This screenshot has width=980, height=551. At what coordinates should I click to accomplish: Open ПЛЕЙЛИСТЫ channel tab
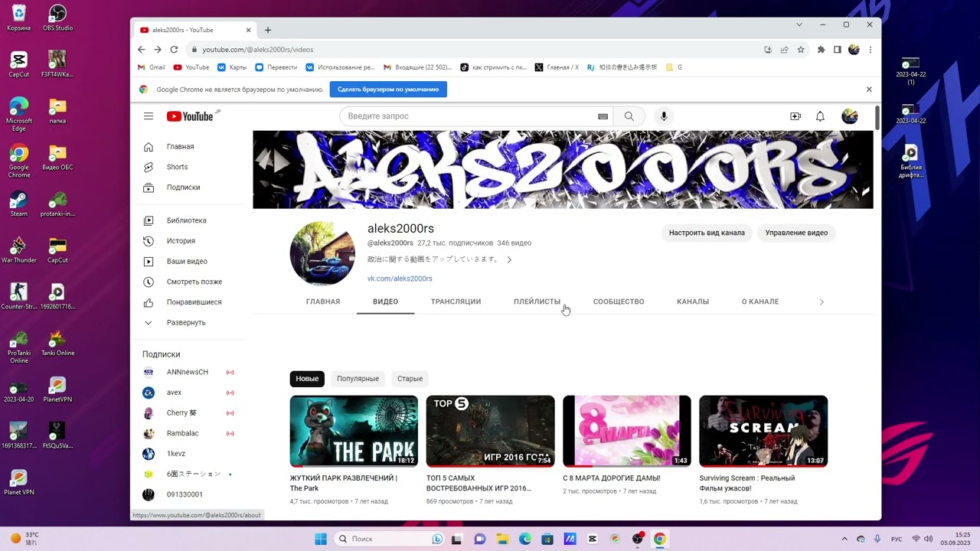(x=537, y=302)
